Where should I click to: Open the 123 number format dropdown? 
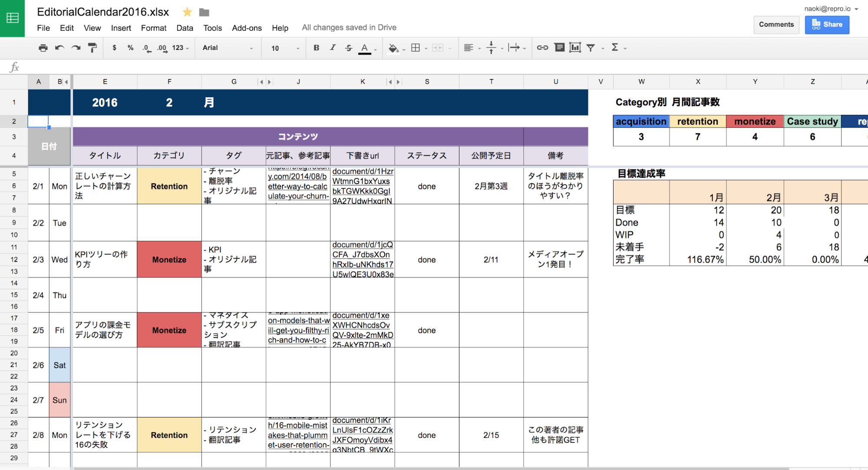(x=180, y=48)
